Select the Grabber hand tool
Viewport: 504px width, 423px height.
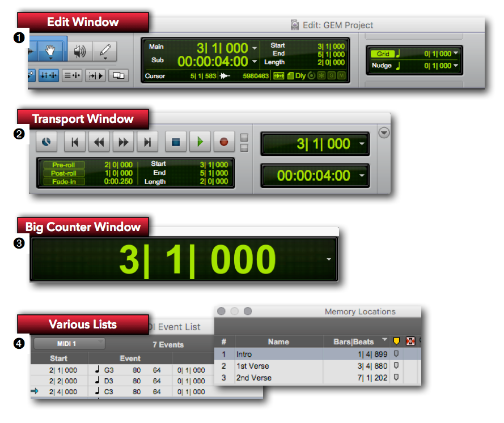(x=50, y=49)
